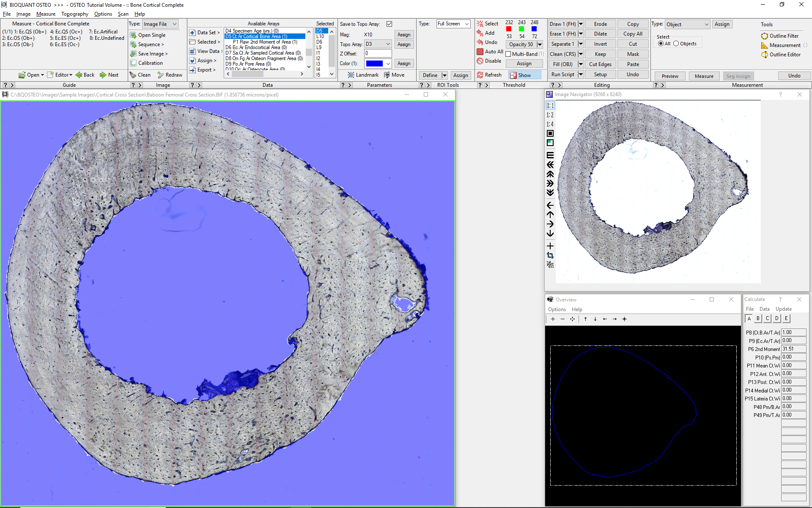Click the Redraw image icon
812x508 pixels.
pyautogui.click(x=161, y=75)
